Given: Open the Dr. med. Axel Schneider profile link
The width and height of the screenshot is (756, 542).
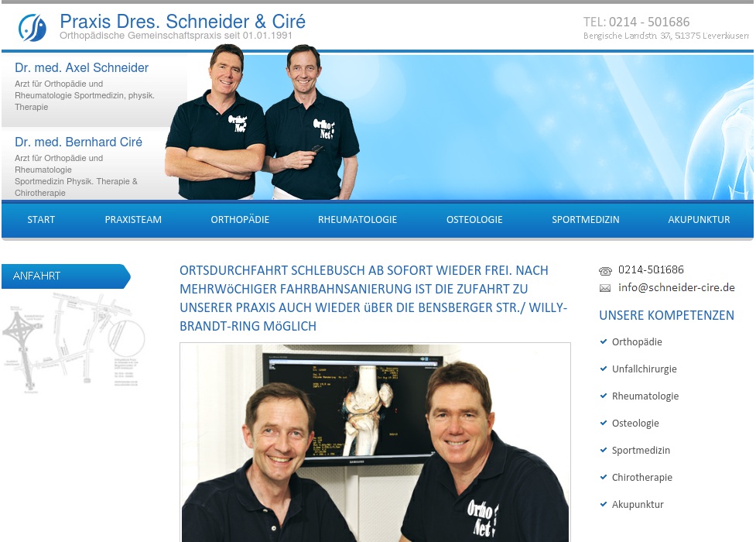Looking at the screenshot, I should point(81,68).
